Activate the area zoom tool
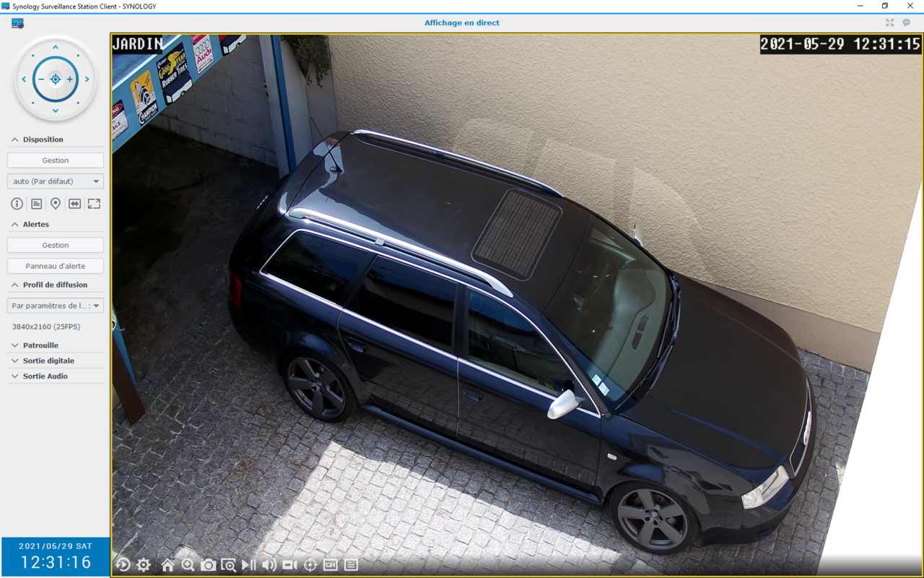 click(x=230, y=565)
